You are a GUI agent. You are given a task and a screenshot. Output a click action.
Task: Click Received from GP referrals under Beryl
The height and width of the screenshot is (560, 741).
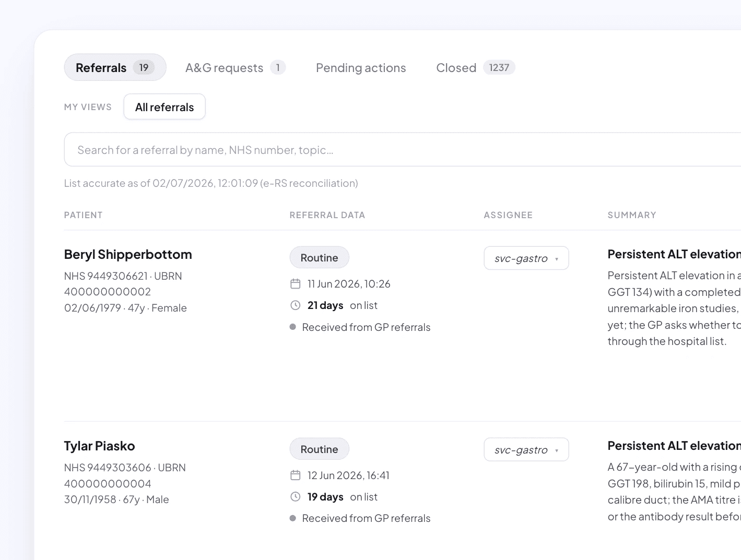click(x=366, y=327)
